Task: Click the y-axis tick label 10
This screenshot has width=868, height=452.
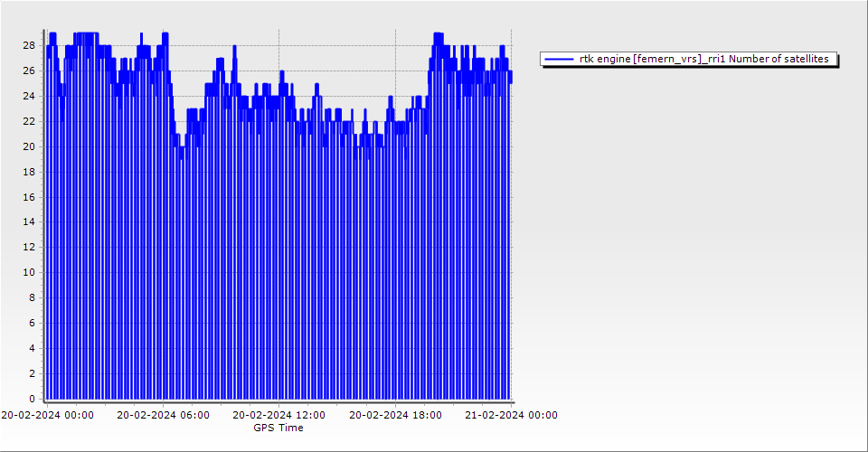Action: pyautogui.click(x=29, y=272)
